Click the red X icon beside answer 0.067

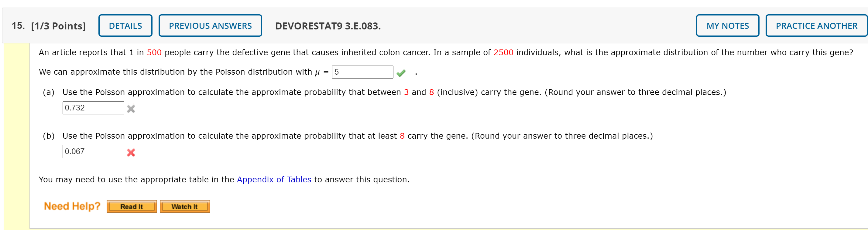pos(132,152)
